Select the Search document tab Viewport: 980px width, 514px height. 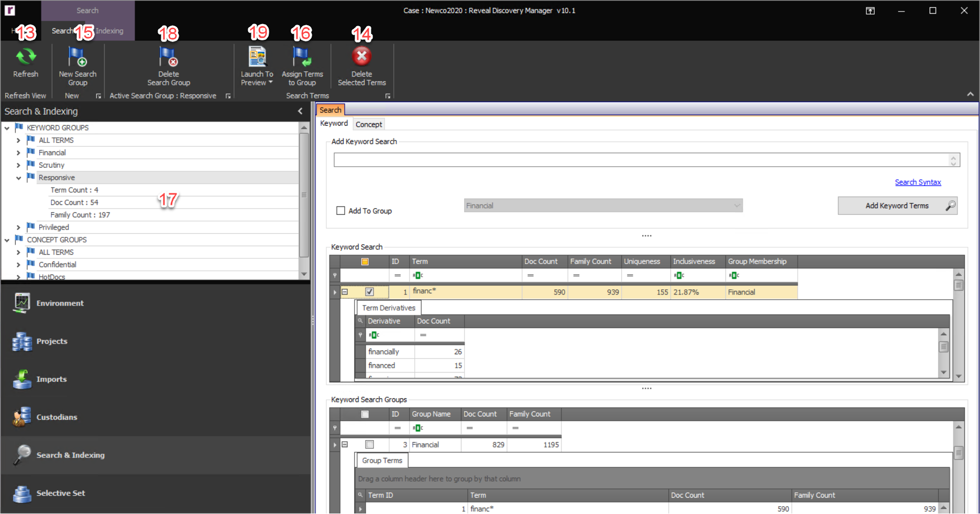331,110
